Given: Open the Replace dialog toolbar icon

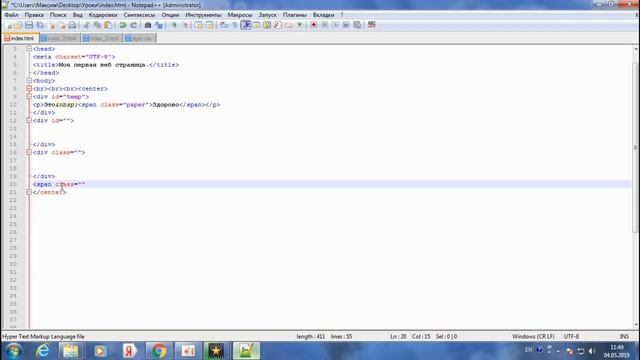Looking at the screenshot, I should click(159, 25).
